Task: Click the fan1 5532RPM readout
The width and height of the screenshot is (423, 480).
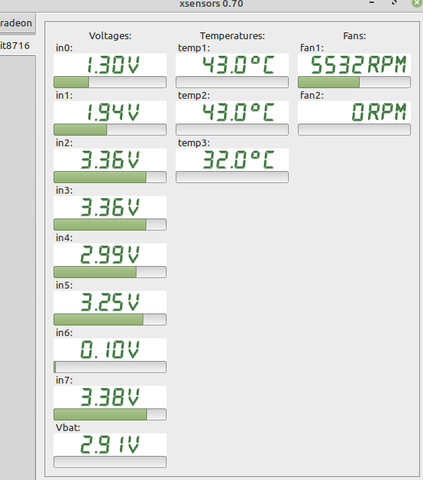Action: tap(354, 65)
